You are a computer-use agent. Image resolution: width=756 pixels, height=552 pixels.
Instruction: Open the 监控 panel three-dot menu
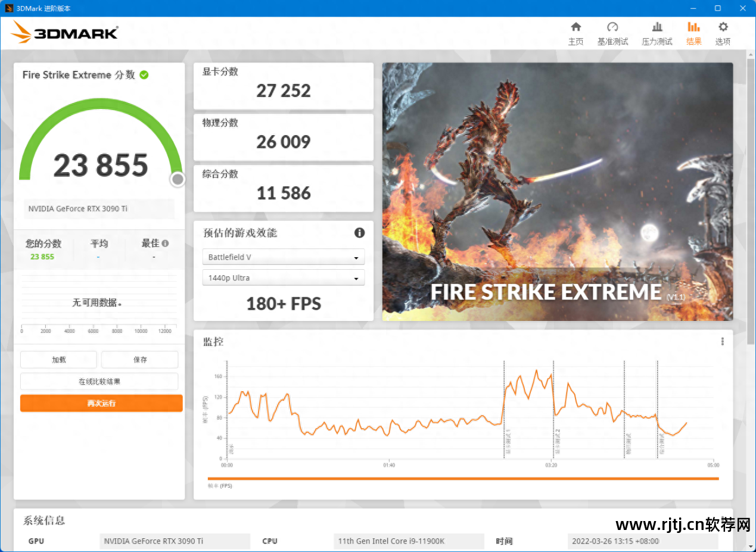(x=723, y=341)
